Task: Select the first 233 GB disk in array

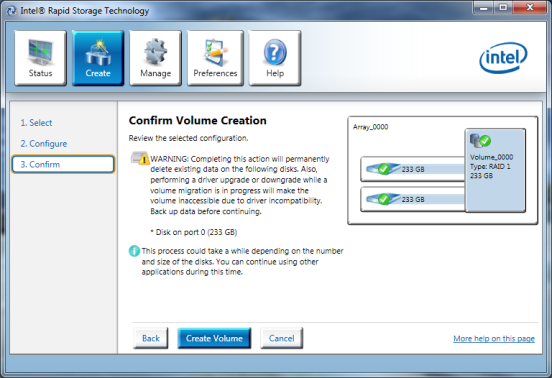Action: coord(413,169)
